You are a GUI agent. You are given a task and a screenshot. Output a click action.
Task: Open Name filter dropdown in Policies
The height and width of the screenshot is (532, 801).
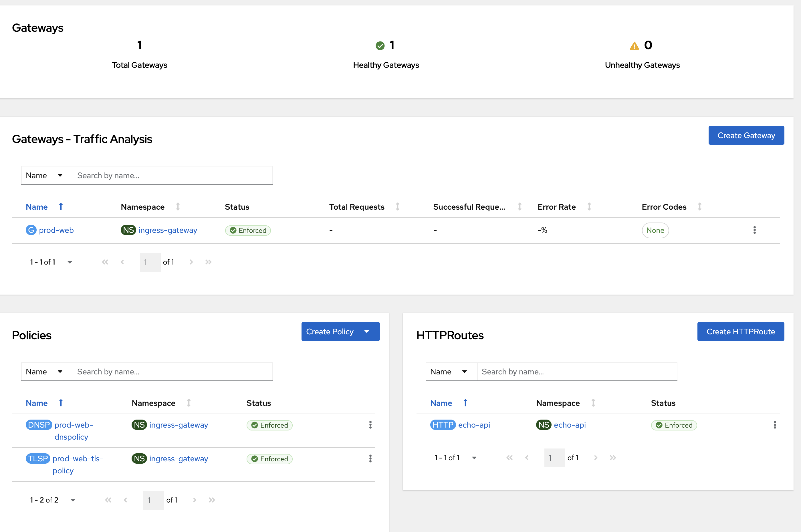tap(47, 372)
